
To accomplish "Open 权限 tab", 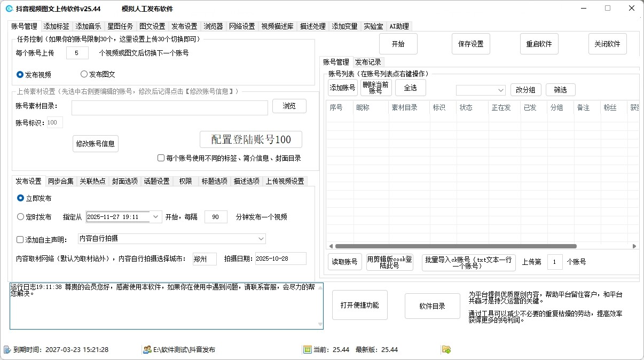I will pos(185,181).
